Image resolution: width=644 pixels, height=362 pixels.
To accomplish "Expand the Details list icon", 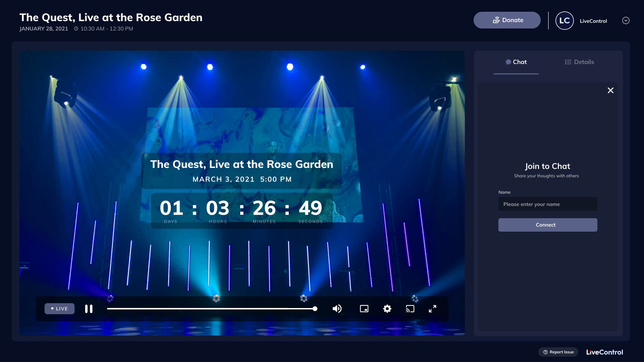I will coord(568,62).
